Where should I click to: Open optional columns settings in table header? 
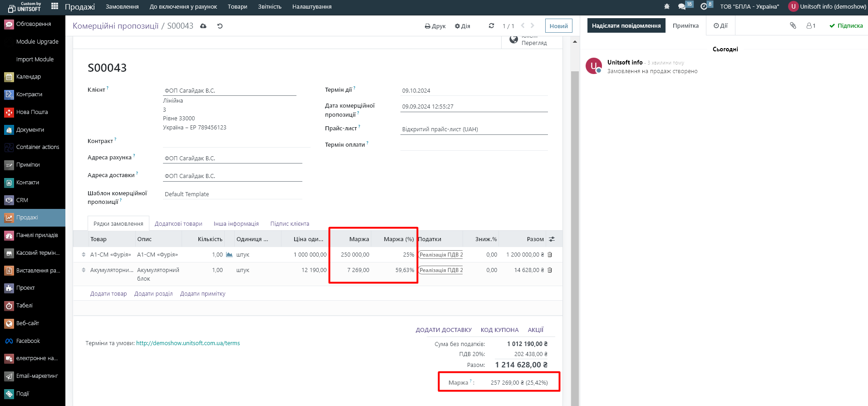[552, 239]
